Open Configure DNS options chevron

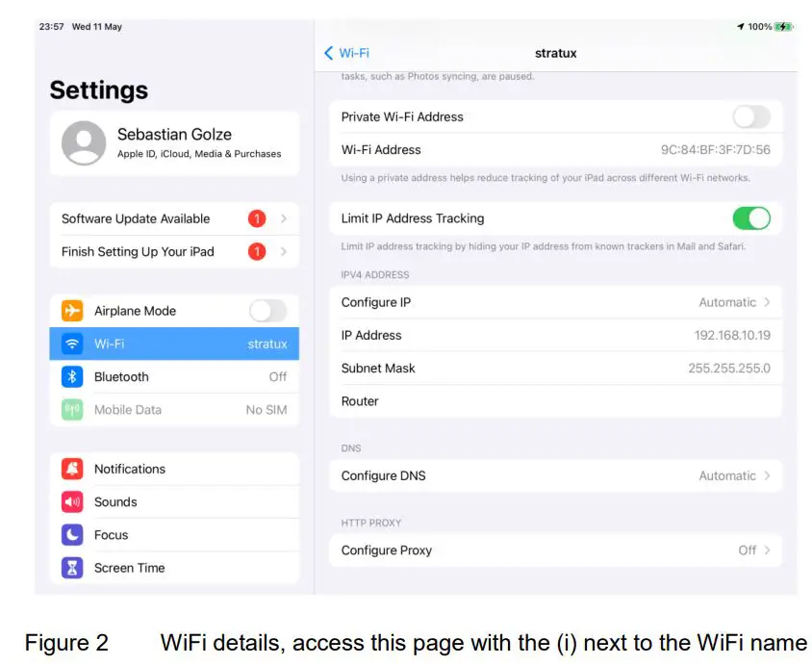click(767, 475)
